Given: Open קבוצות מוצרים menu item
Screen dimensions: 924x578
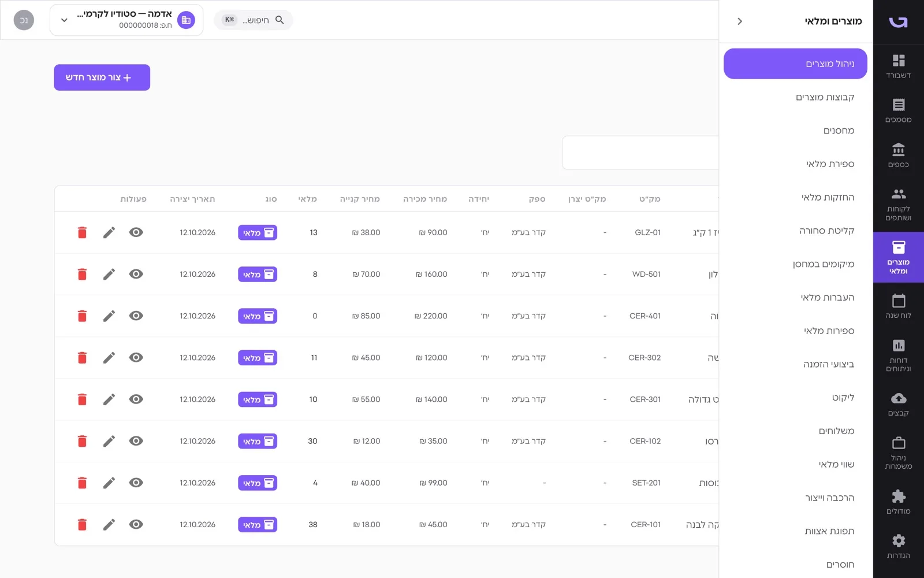Looking at the screenshot, I should coord(795,97).
